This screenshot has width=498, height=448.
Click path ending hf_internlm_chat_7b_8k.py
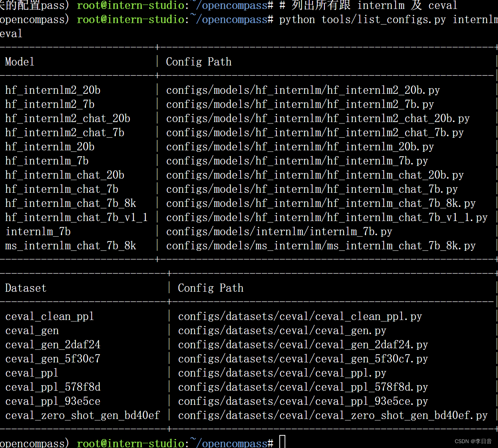pyautogui.click(x=321, y=204)
